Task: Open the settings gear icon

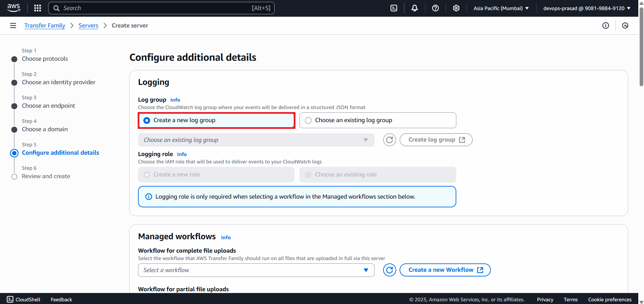Action: click(x=456, y=8)
